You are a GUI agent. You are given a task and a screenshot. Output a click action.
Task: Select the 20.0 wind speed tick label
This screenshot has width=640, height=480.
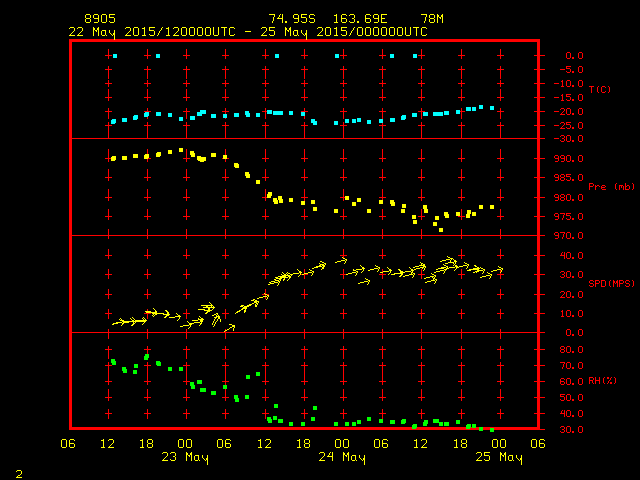pos(571,295)
